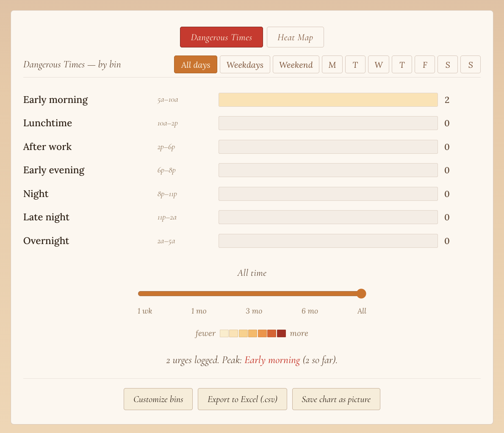Screen dimensions: 504x433
Task: Click the darkest red legend swatch
Action: click(x=281, y=333)
